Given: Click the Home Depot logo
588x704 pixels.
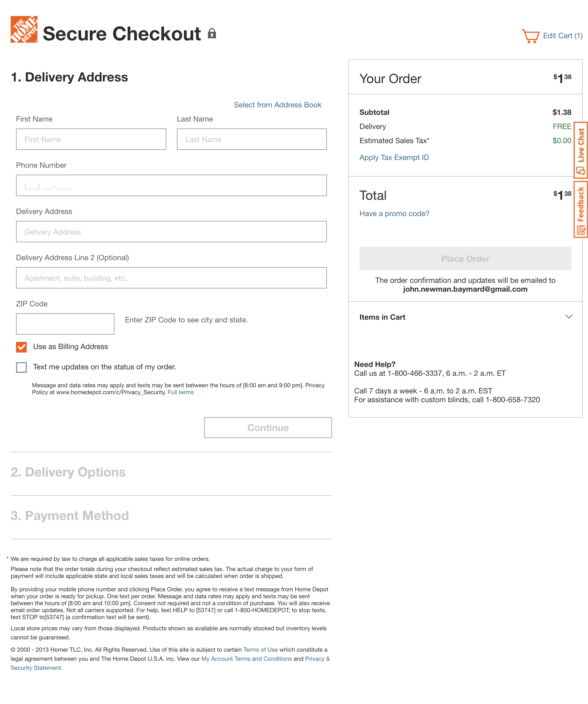Looking at the screenshot, I should tap(24, 29).
